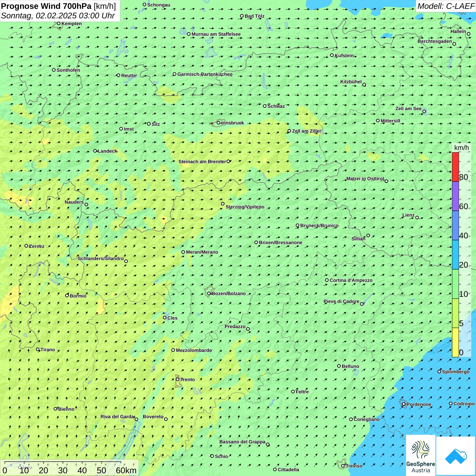Click the GeoSphere Austria logo

pyautogui.click(x=421, y=456)
